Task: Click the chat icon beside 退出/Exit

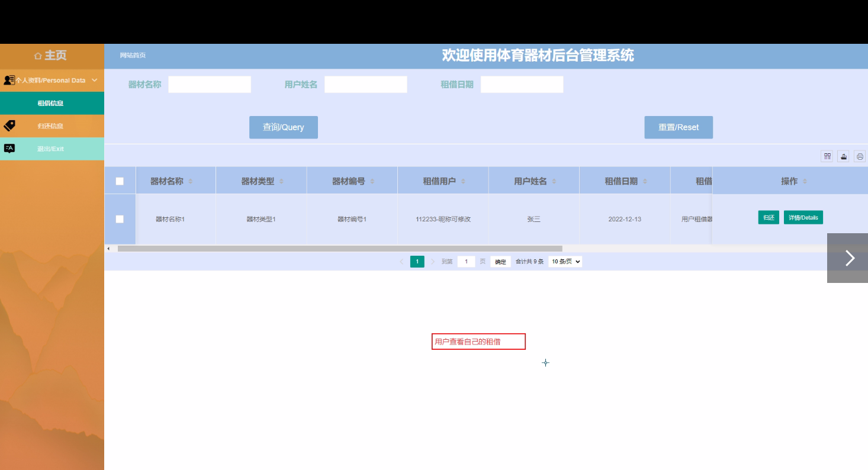Action: (x=9, y=149)
